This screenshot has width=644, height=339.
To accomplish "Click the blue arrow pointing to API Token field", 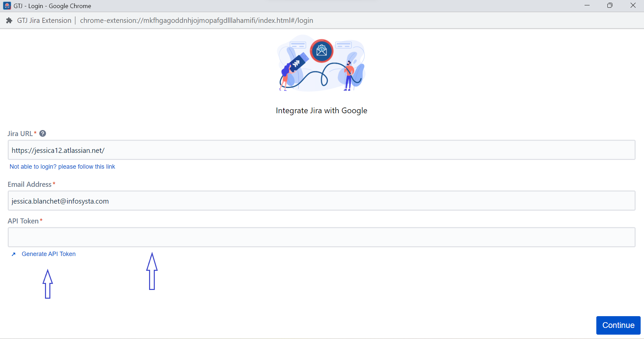I will tap(152, 271).
